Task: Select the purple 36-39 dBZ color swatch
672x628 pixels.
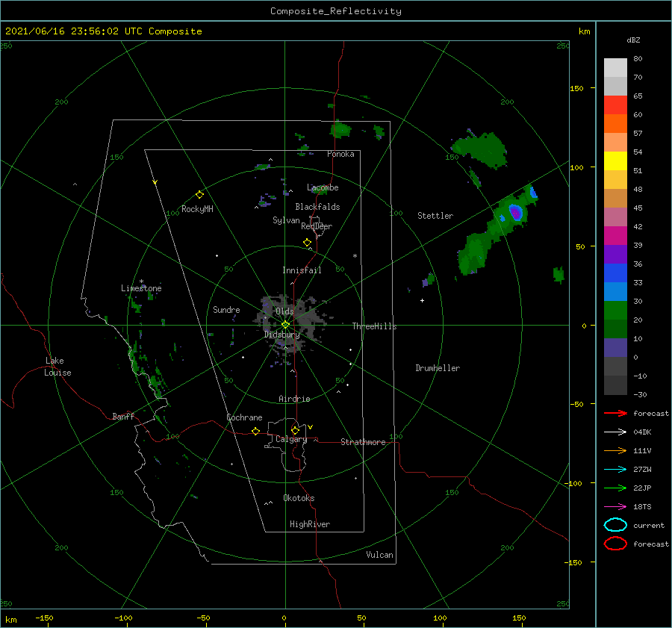Action: coord(615,254)
